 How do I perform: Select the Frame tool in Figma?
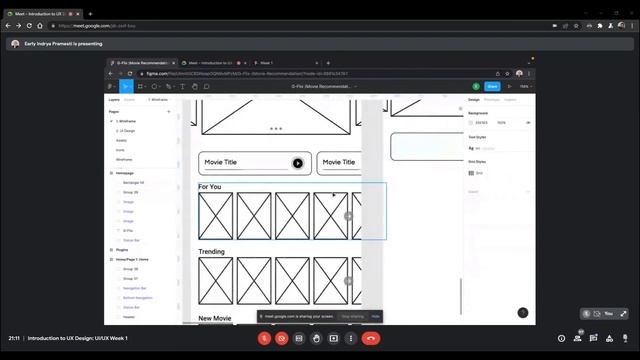pos(140,87)
